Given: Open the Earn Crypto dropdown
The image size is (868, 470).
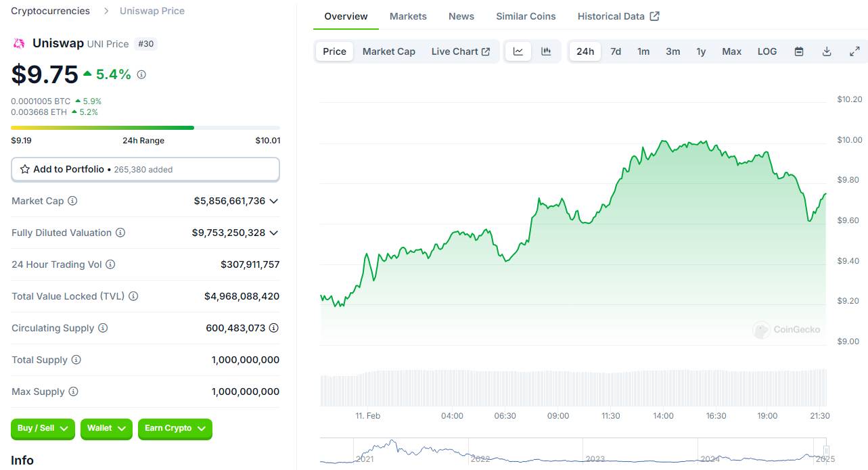Looking at the screenshot, I should tap(175, 429).
